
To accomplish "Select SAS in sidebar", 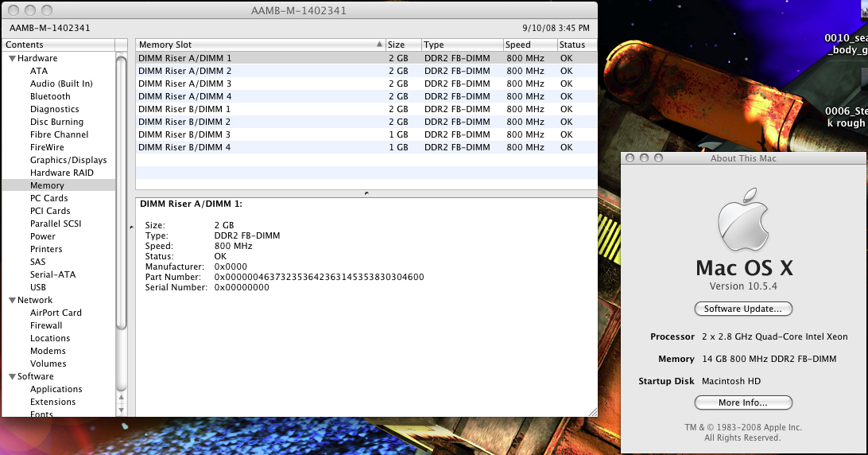I will tap(37, 262).
